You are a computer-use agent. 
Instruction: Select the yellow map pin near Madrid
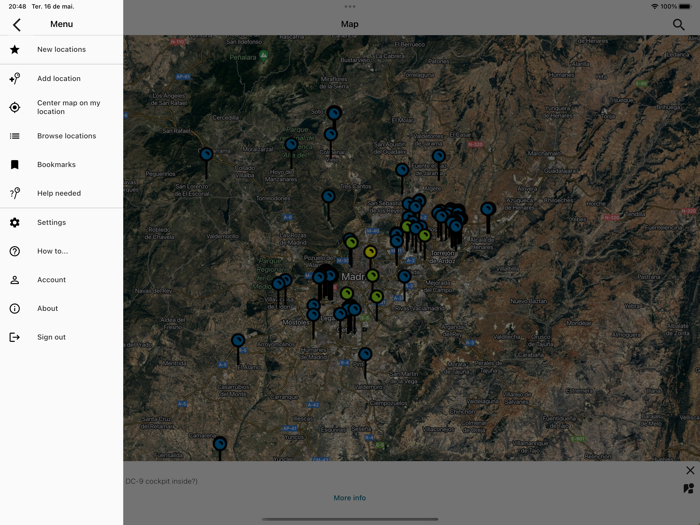pyautogui.click(x=370, y=252)
